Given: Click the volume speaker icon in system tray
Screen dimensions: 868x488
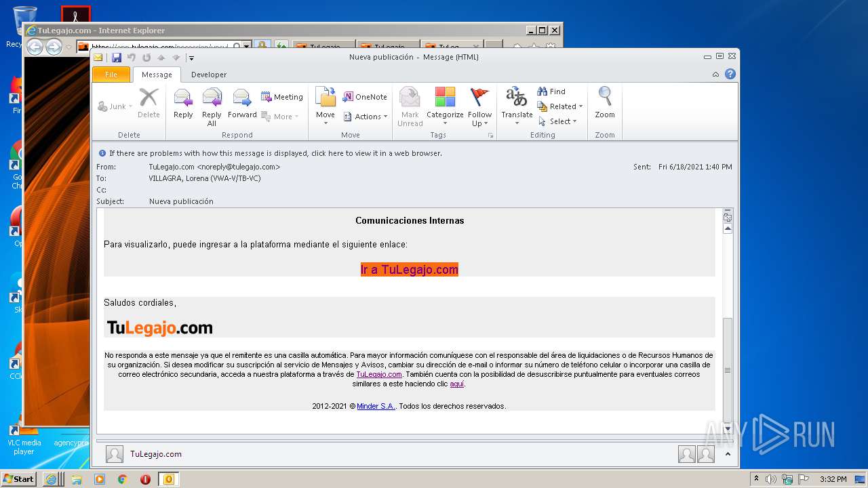Looking at the screenshot, I should (x=771, y=479).
